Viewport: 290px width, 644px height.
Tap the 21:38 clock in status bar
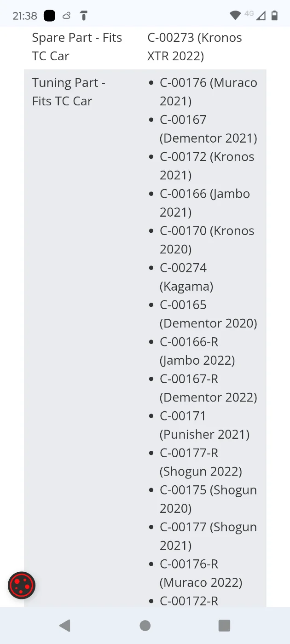pos(25,16)
